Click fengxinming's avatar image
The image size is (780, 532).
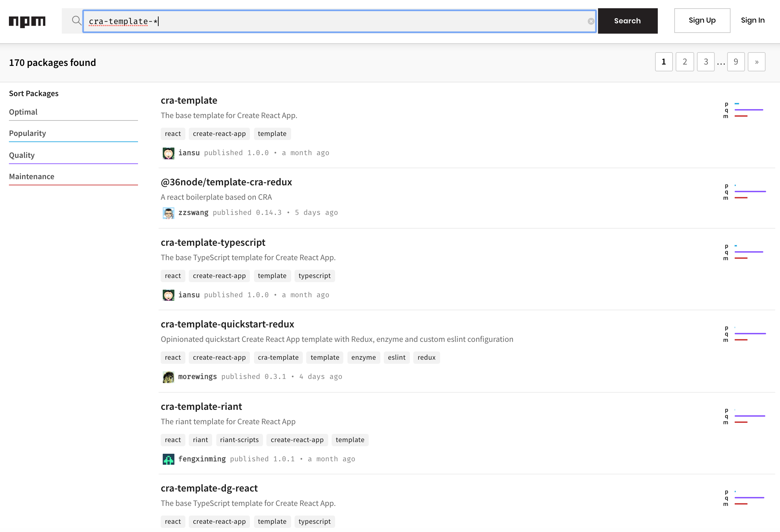[168, 459]
